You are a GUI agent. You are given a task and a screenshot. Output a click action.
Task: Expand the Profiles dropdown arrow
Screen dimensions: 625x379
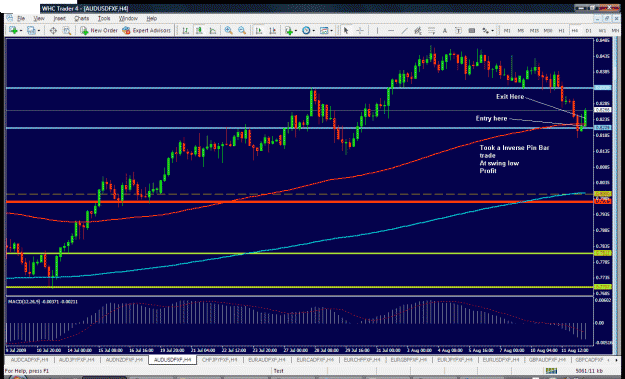pos(38,31)
